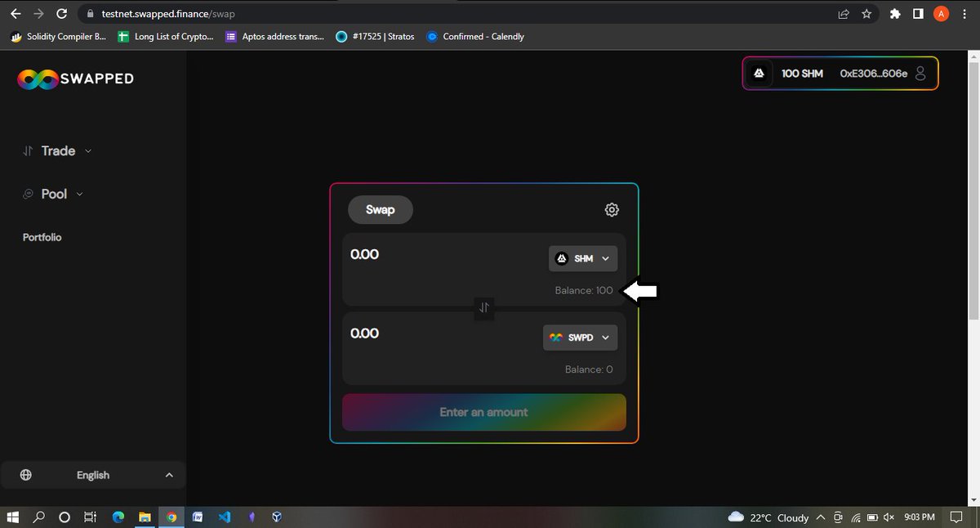Click the 100 SHM wallet balance
Viewport: 980px width, 528px height.
[802, 74]
